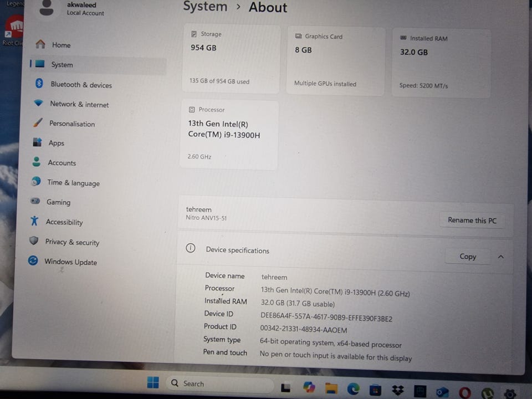Click the 64-bit operating system value
Screen dimensions: 532x399
[330, 342]
